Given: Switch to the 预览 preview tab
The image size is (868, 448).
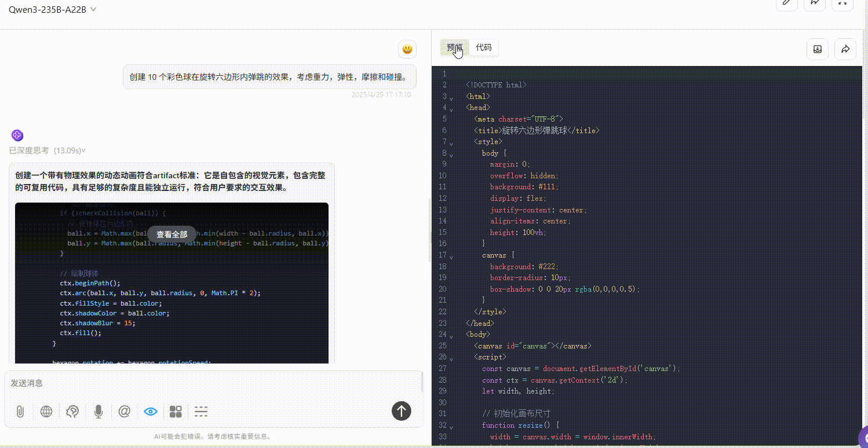Looking at the screenshot, I should (455, 47).
